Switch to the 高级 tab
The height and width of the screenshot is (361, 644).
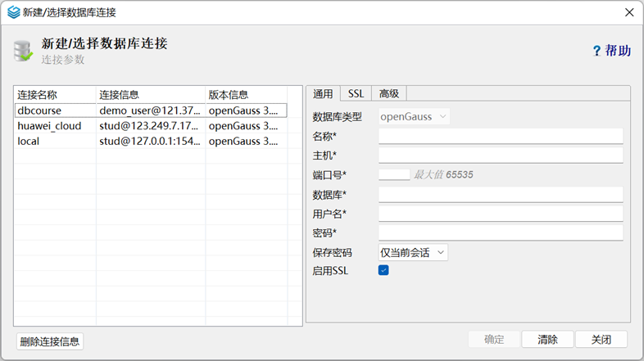(389, 94)
